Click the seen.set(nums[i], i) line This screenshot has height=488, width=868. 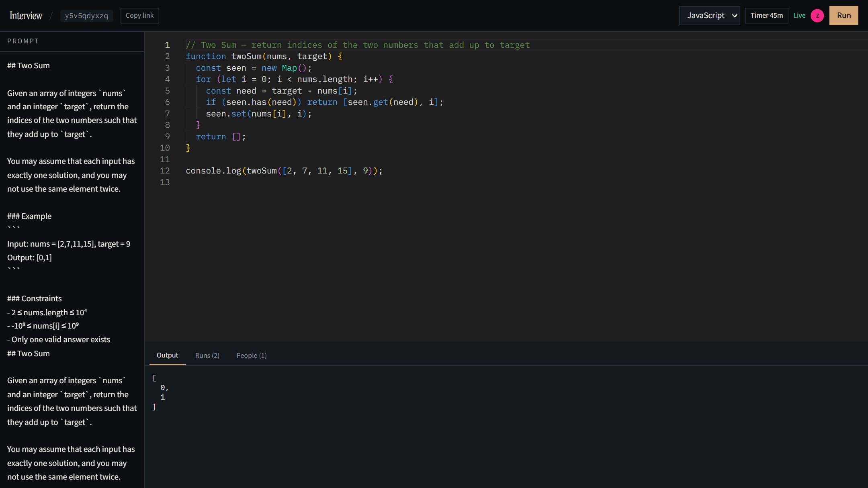(259, 114)
